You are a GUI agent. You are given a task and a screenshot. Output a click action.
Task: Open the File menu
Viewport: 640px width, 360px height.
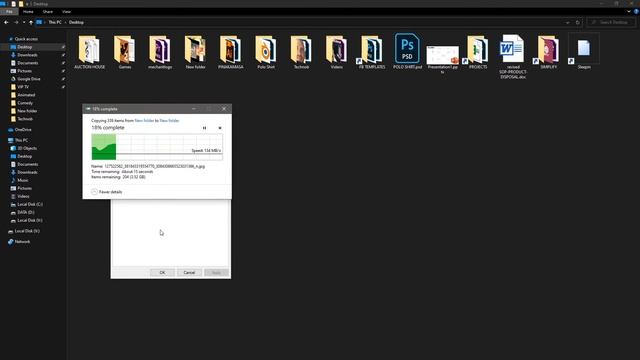tap(9, 12)
